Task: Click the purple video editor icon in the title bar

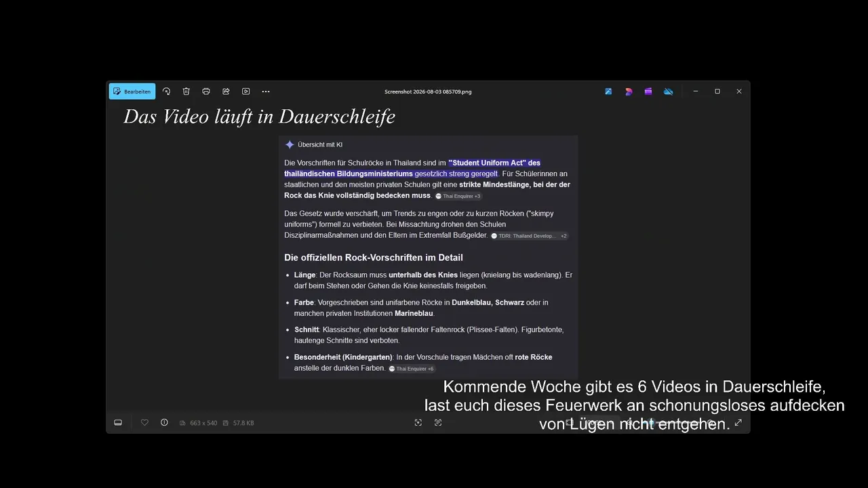Action: [x=648, y=91]
